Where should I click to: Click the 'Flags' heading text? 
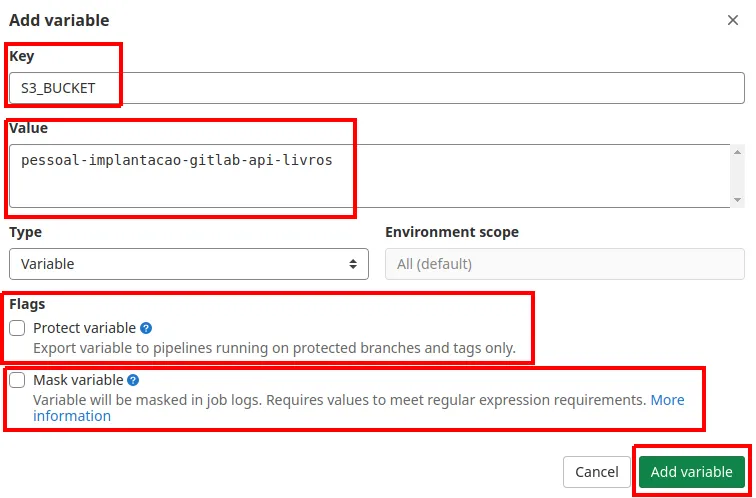pyautogui.click(x=27, y=304)
